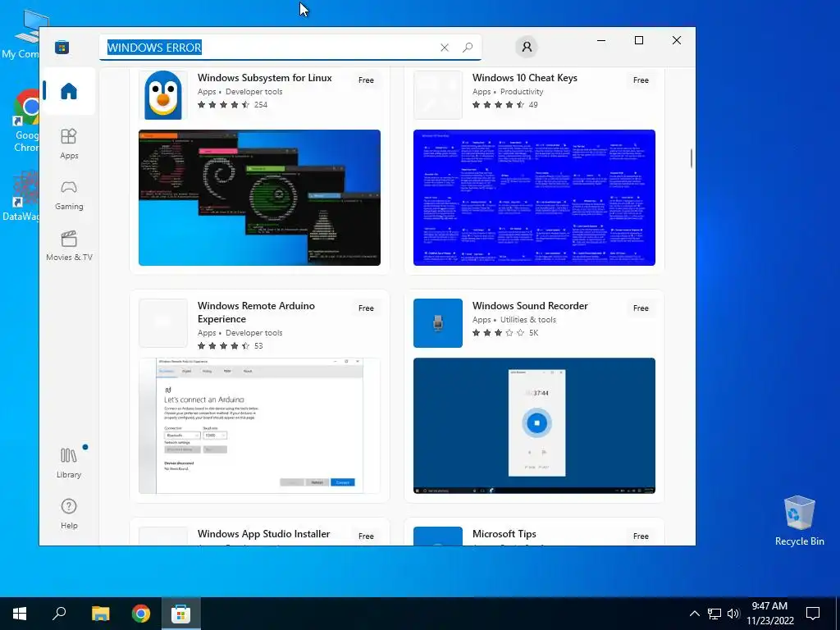Screen dimensions: 840x630
Task: Click the Microsoft Tips app icon
Action: [438, 536]
